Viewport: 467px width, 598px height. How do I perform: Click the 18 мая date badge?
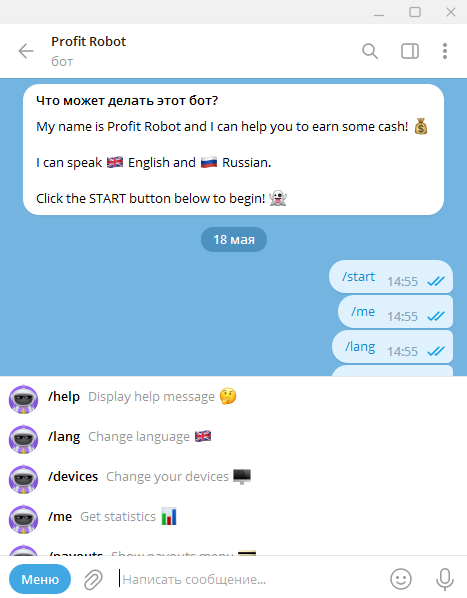tap(234, 240)
